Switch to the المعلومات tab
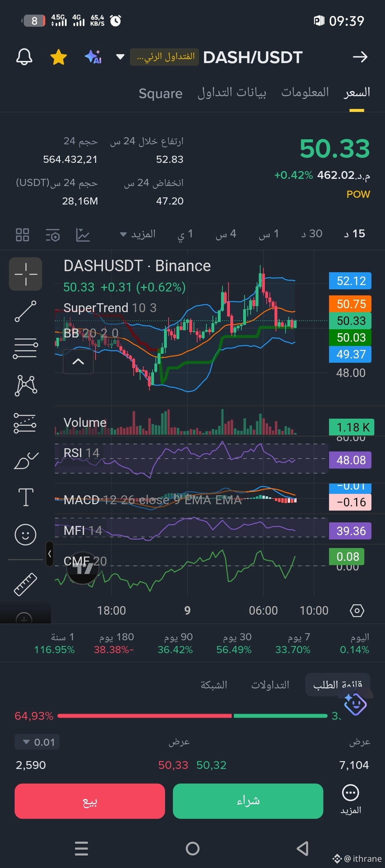Viewport: 385px width, 868px height. [x=305, y=92]
